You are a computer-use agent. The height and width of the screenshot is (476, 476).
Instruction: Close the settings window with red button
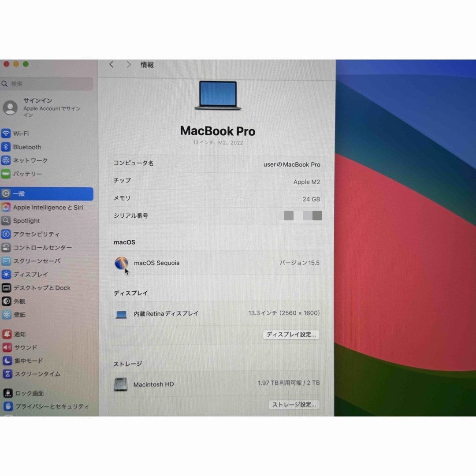point(6,64)
